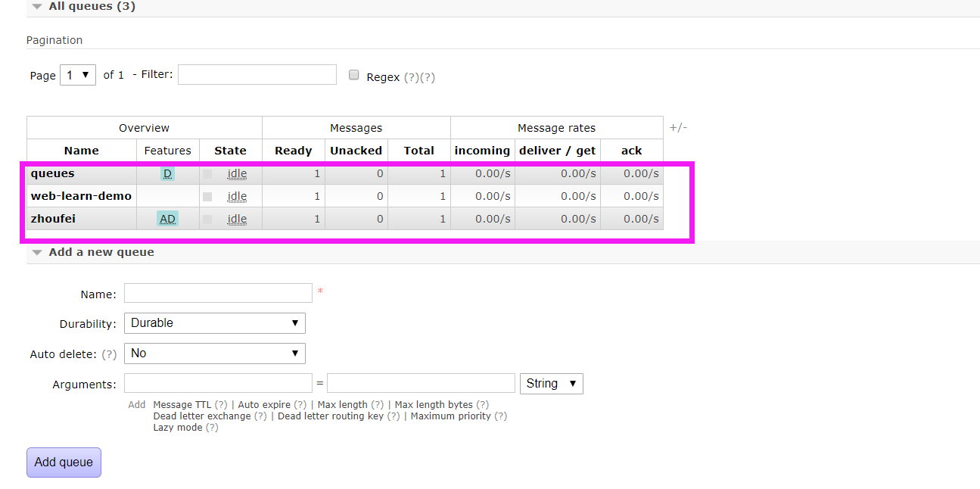Sort by the State column header
The height and width of the screenshot is (489, 980).
pyautogui.click(x=230, y=151)
